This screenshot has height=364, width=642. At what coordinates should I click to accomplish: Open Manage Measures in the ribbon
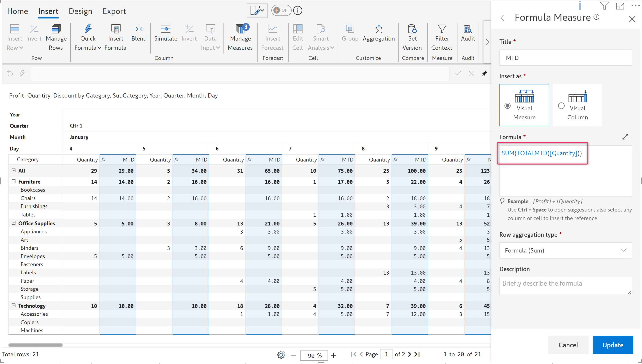(240, 30)
